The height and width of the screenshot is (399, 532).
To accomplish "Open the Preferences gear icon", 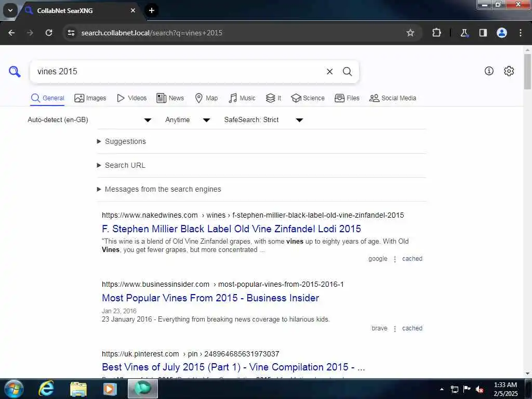I will click(509, 71).
